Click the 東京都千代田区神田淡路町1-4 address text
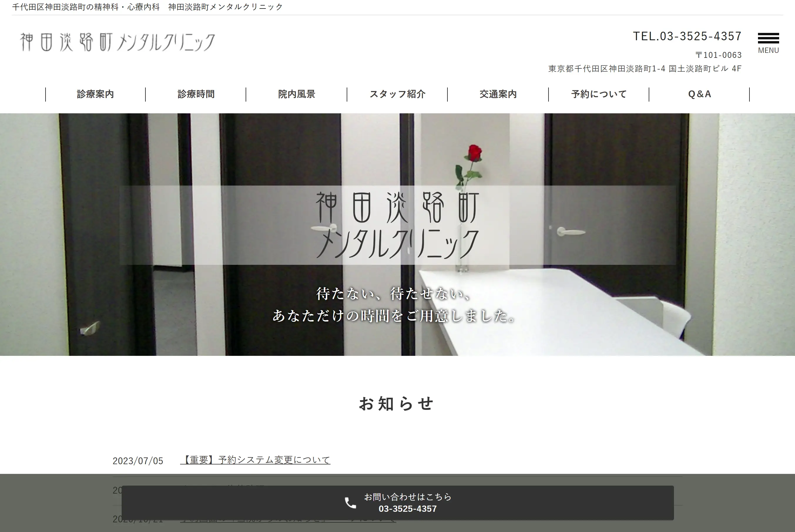 click(x=644, y=68)
